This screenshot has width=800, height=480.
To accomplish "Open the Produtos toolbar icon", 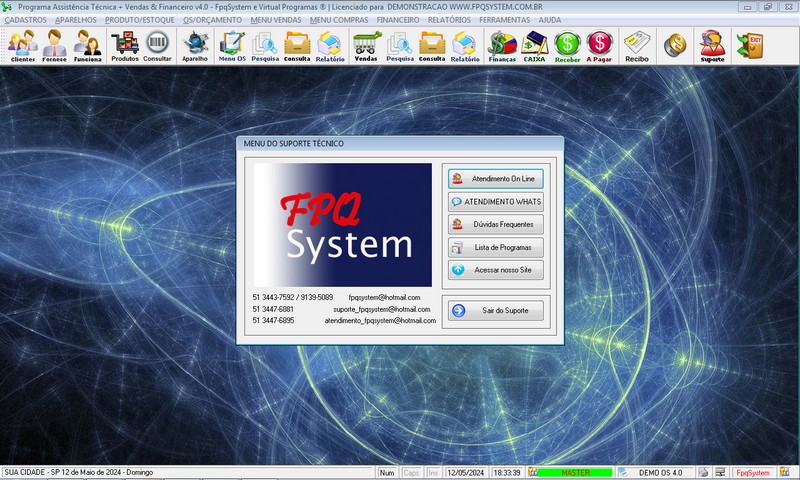I will coord(125,46).
